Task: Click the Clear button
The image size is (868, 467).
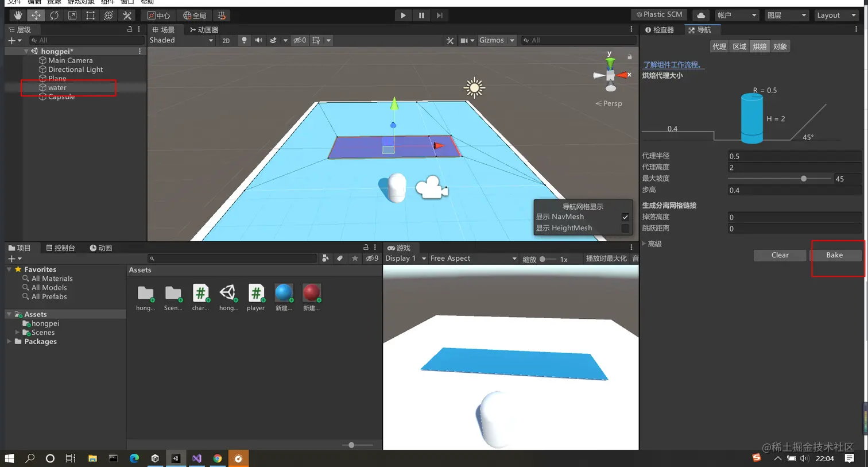Action: [x=780, y=255]
